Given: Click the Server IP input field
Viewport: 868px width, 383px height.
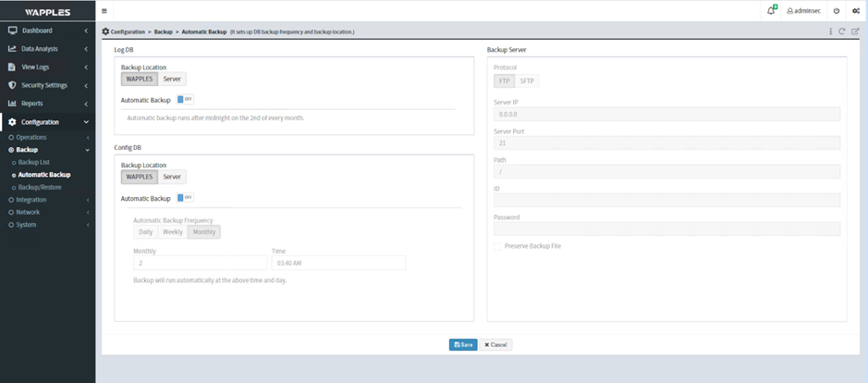Looking at the screenshot, I should click(666, 114).
